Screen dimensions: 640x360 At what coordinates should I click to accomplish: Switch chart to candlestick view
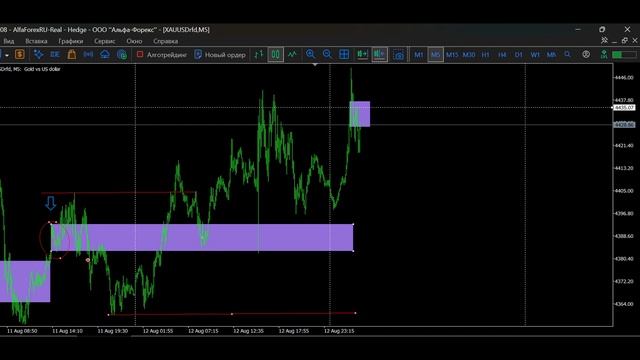[x=276, y=54]
